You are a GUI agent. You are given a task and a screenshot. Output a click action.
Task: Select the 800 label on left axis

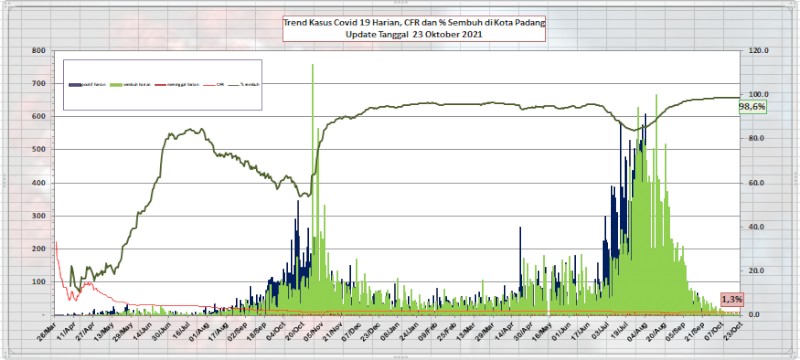(x=39, y=50)
